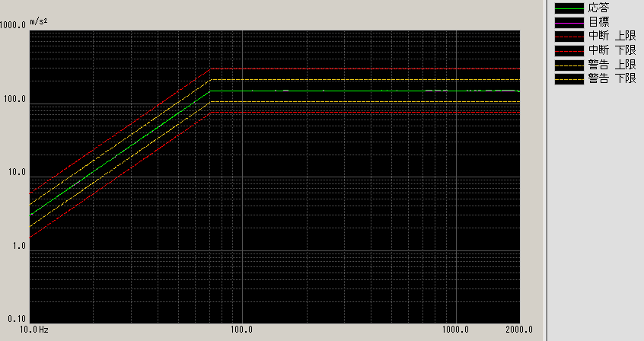Click the yellow 警告 下限 line swatch
This screenshot has height=341, width=644.
(x=569, y=79)
